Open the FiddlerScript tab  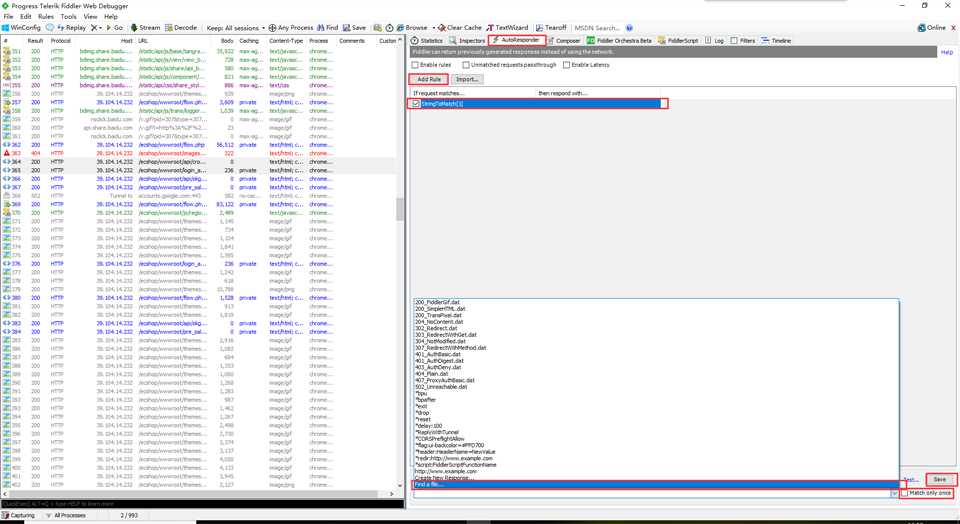coord(678,40)
